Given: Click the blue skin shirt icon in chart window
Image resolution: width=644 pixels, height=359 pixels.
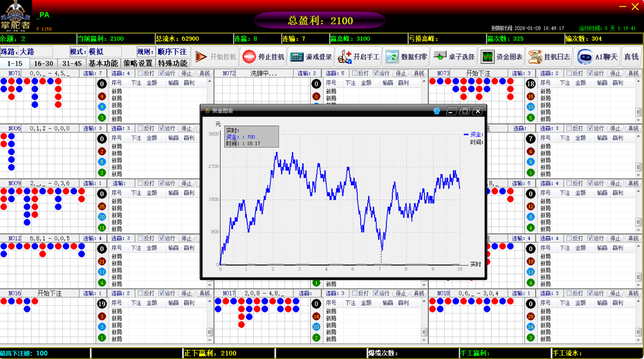Looking at the screenshot, I should 437,111.
